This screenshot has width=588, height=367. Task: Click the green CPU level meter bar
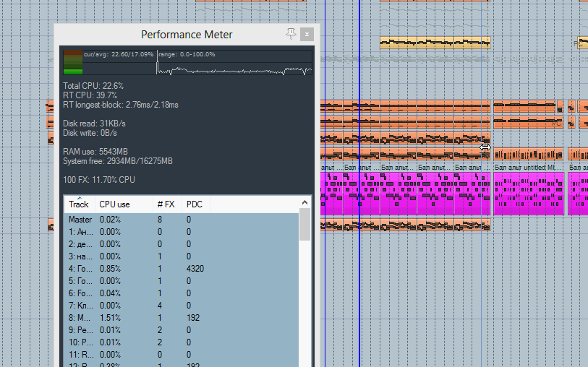pyautogui.click(x=73, y=72)
